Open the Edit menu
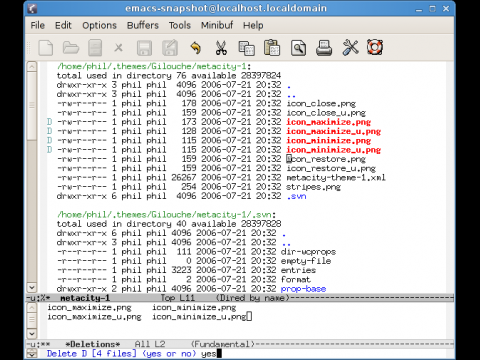Screen dimensions: 480x360 63,25
